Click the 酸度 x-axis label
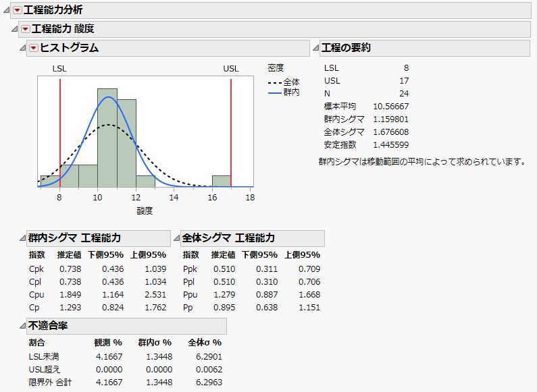 click(145, 211)
